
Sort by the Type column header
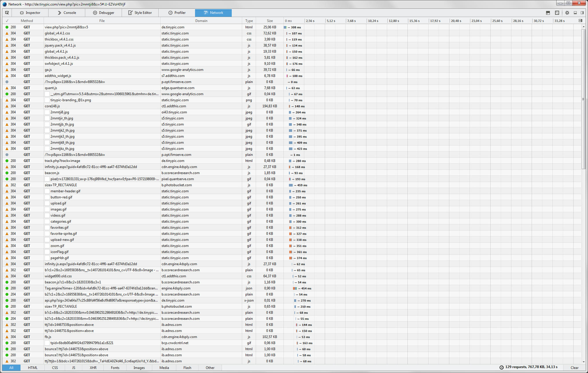(x=249, y=21)
